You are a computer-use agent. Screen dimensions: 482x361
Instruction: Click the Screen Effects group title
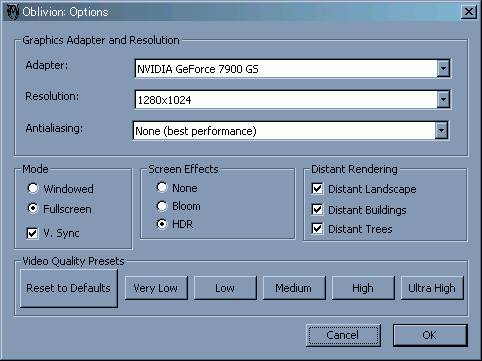click(183, 169)
